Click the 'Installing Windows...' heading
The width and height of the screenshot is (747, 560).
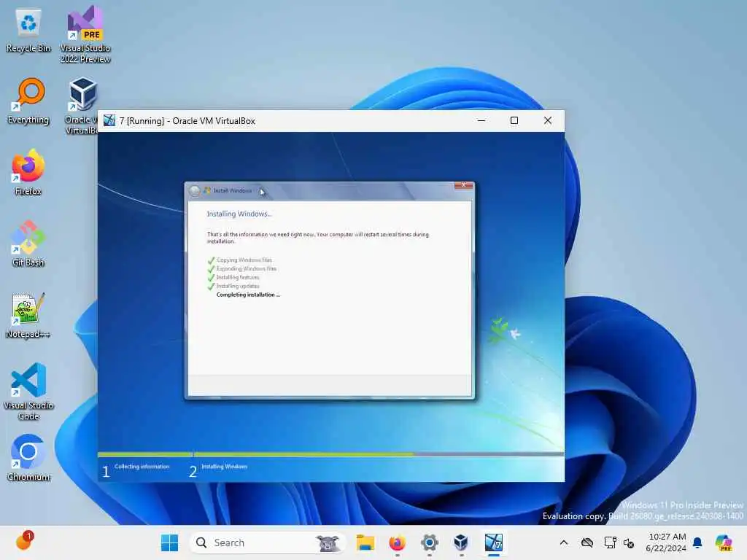(x=239, y=214)
